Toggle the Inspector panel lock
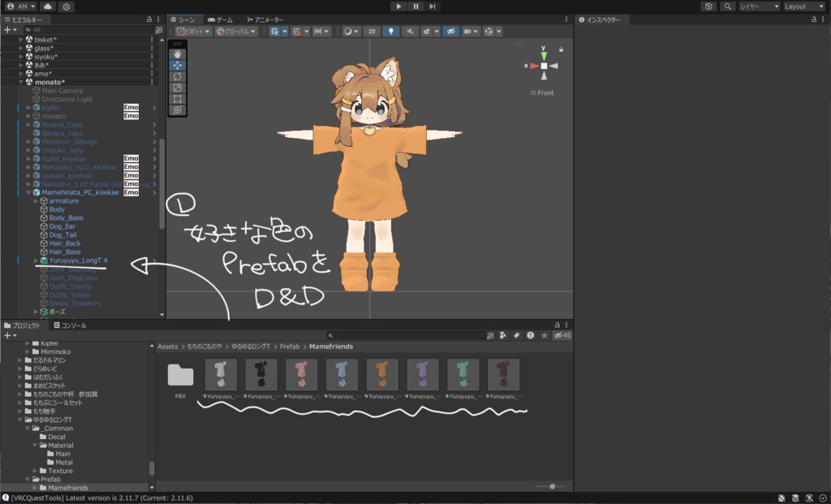This screenshot has width=831, height=504. point(813,19)
